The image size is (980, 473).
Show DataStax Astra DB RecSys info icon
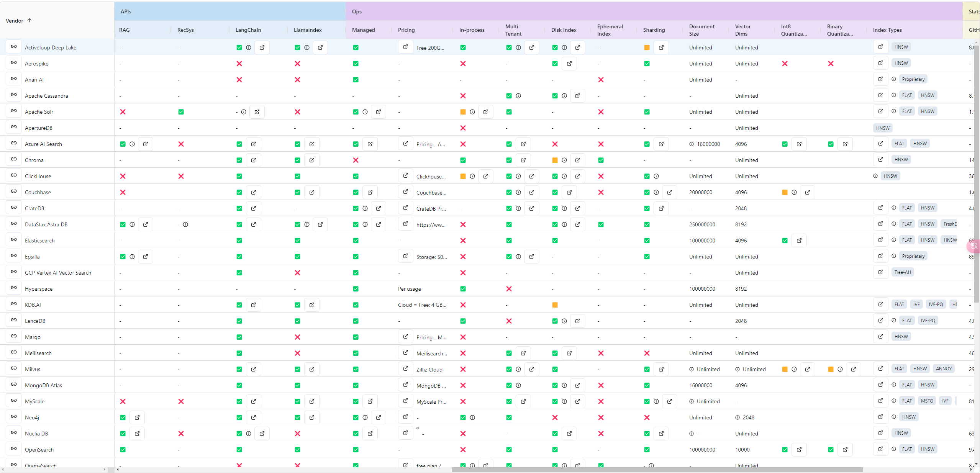pos(185,224)
